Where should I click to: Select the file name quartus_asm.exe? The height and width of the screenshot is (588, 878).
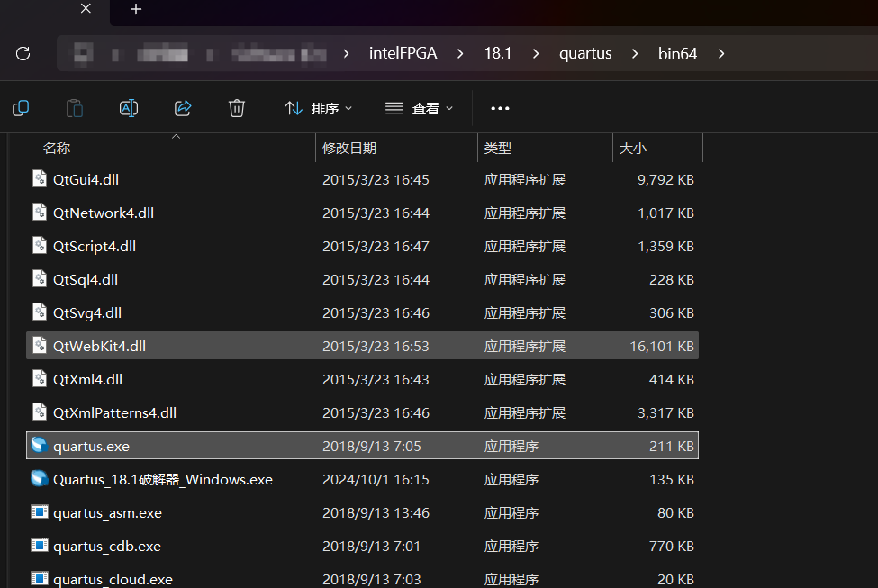tap(107, 513)
